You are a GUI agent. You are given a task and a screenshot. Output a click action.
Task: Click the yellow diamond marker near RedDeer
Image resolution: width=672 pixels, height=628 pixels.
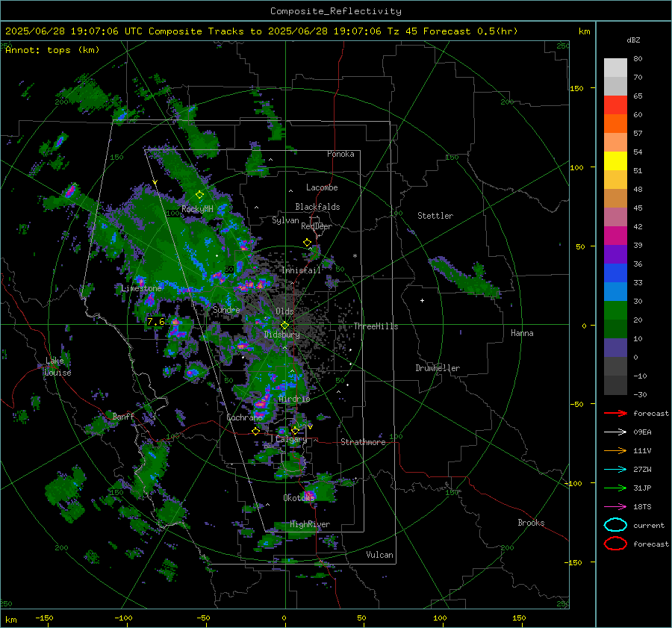(307, 243)
